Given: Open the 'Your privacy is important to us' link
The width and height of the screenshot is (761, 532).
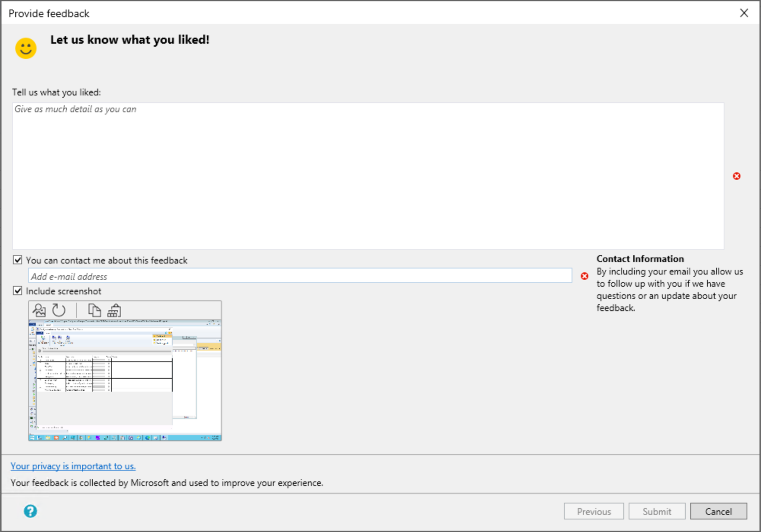Looking at the screenshot, I should click(73, 466).
